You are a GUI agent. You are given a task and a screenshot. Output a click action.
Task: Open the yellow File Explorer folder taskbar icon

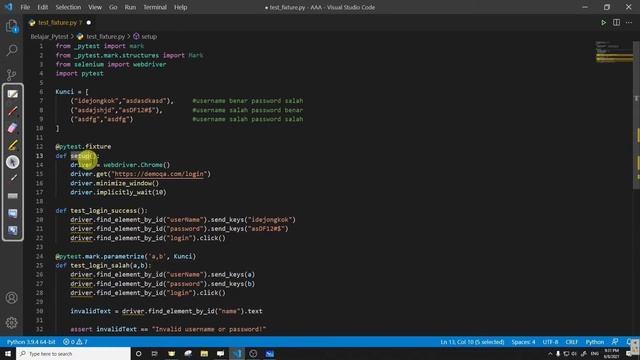click(x=204, y=353)
